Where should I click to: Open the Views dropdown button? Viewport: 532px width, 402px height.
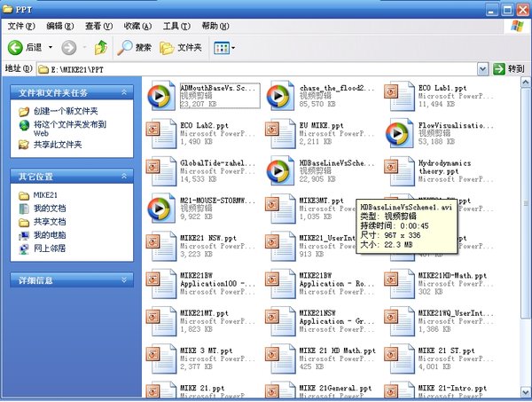pyautogui.click(x=224, y=46)
